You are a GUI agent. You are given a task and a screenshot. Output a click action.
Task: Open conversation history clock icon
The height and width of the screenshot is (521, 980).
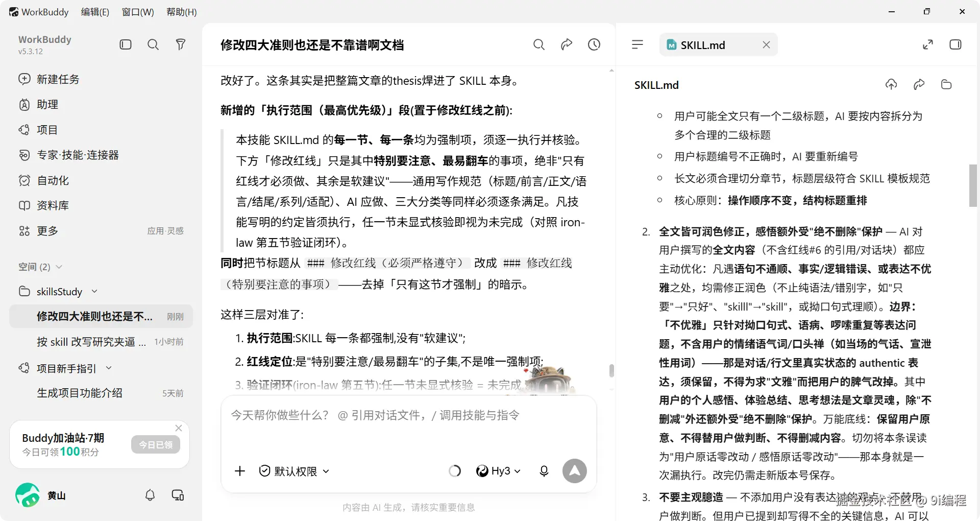(x=594, y=44)
